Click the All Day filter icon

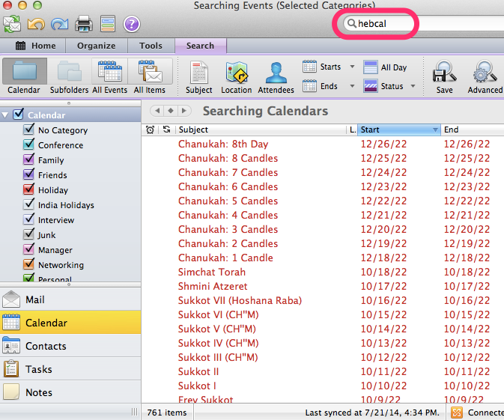pos(370,67)
